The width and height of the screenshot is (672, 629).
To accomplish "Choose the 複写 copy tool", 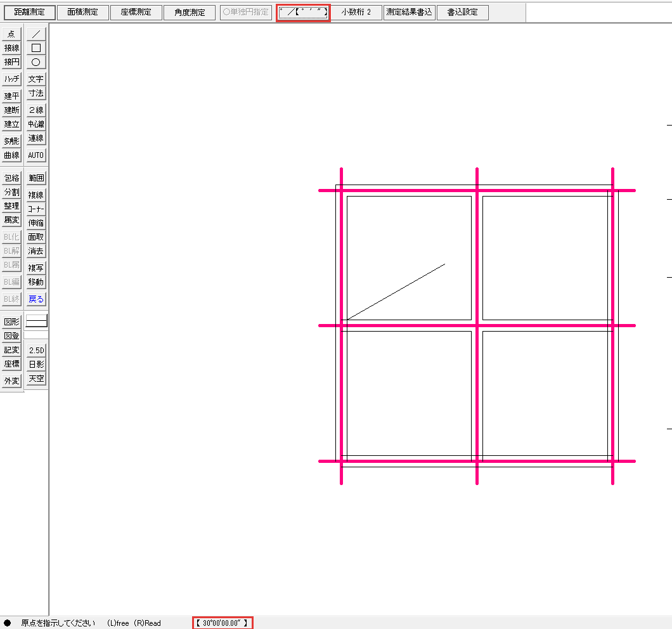I will coord(36,268).
